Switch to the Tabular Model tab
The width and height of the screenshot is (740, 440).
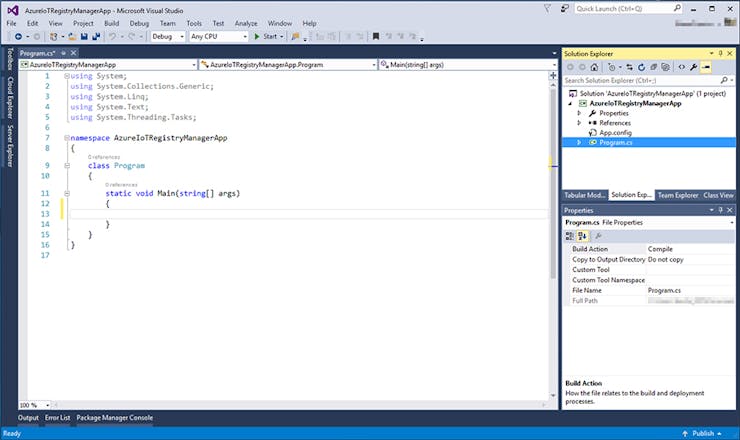coord(585,195)
